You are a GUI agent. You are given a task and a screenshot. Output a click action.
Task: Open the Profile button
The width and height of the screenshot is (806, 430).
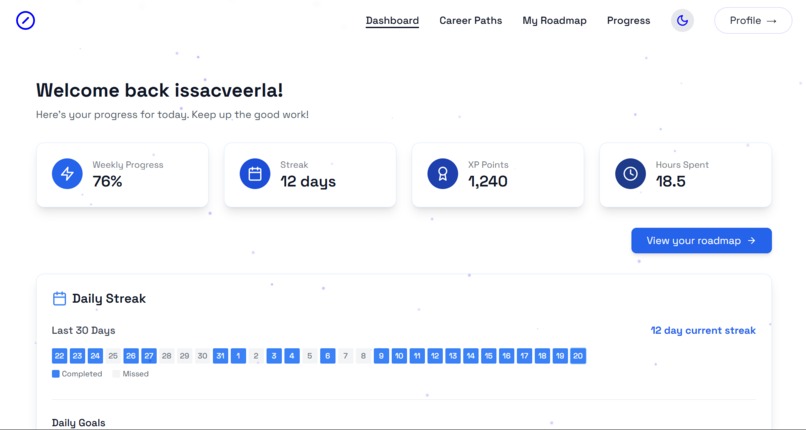tap(753, 21)
